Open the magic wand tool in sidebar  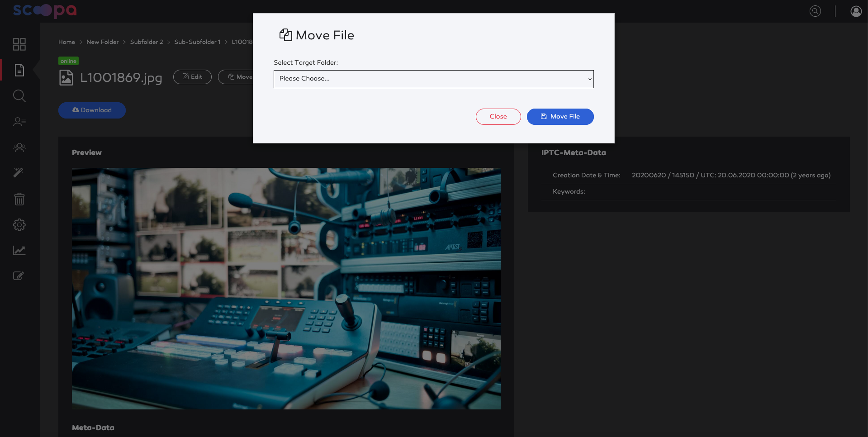pyautogui.click(x=19, y=172)
